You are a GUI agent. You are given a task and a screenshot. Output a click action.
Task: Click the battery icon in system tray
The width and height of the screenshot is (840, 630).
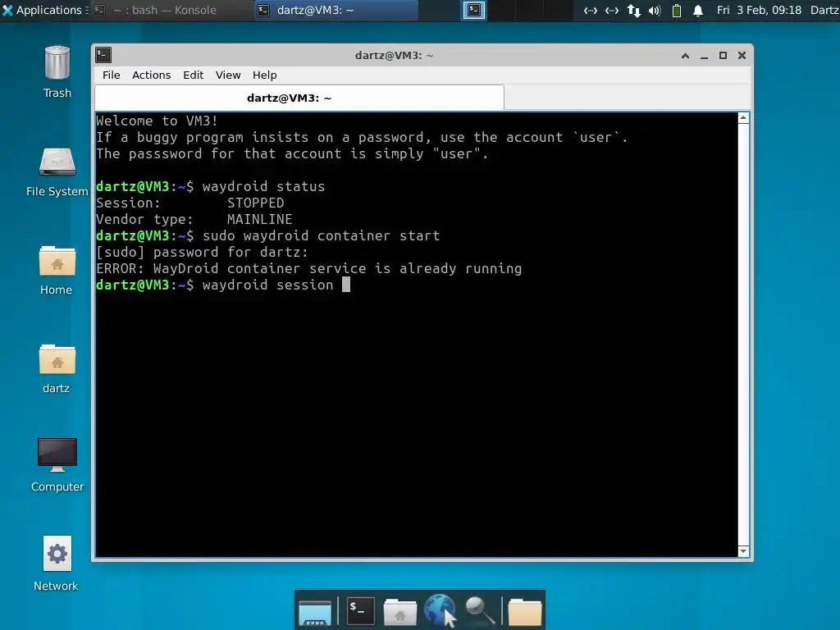tap(677, 10)
